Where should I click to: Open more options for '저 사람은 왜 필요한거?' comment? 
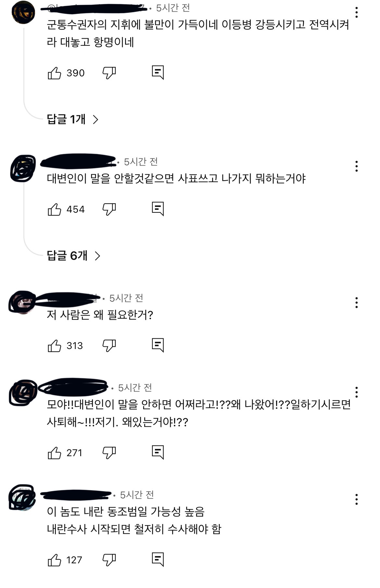[357, 303]
